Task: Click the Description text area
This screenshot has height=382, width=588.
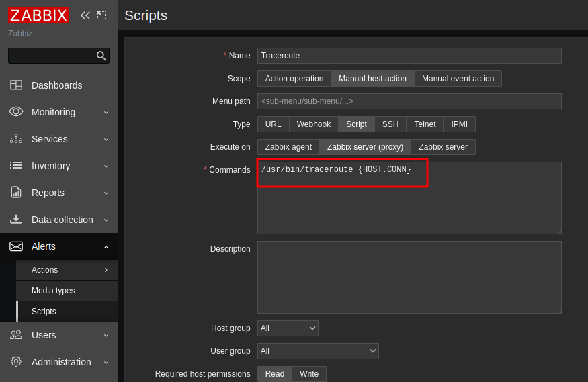Action: coord(409,277)
